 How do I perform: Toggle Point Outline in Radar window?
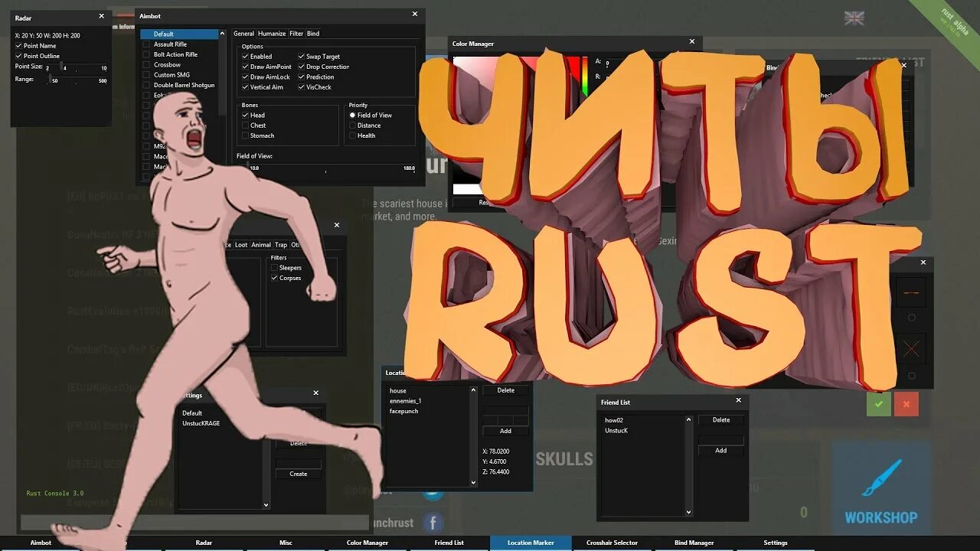coord(19,56)
